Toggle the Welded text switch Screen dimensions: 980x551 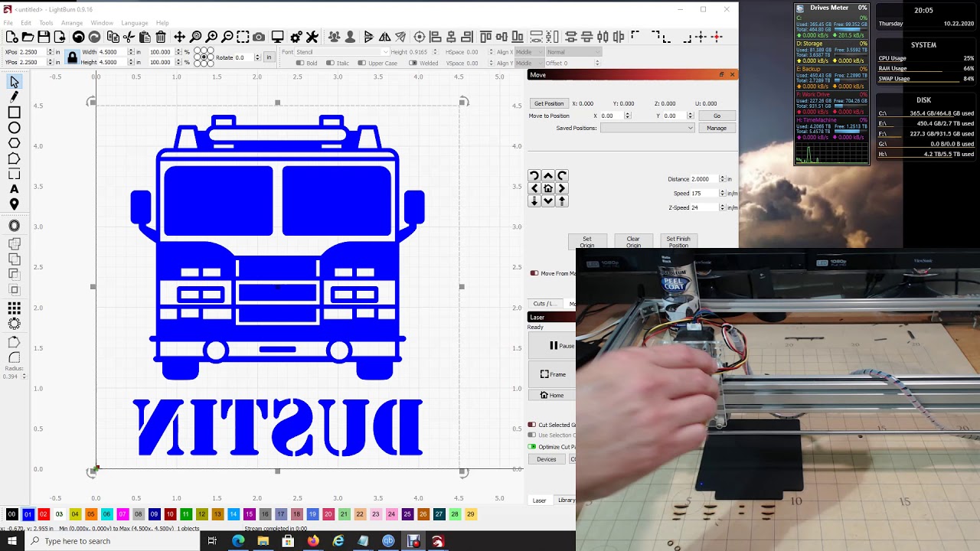click(413, 63)
